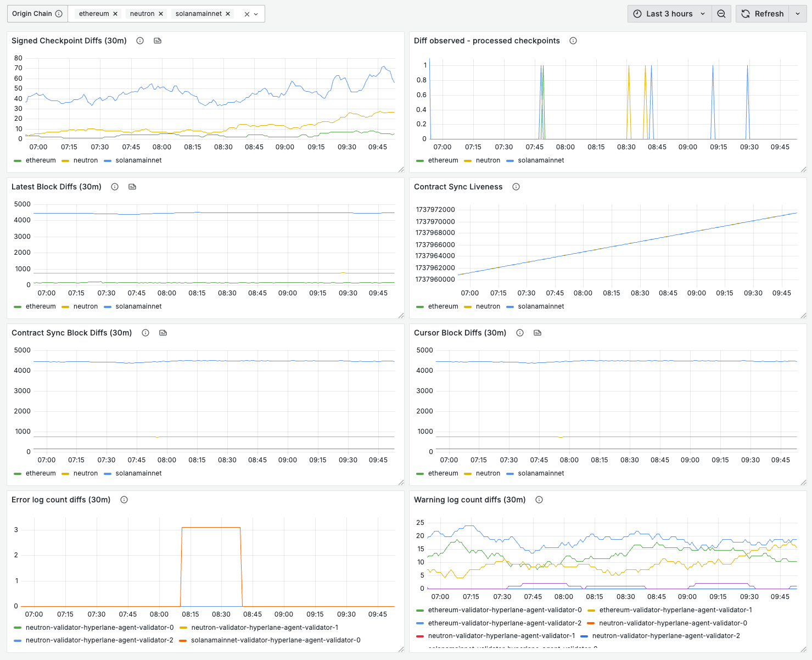Show info for Error log count diffs
The width and height of the screenshot is (812, 660).
point(124,500)
